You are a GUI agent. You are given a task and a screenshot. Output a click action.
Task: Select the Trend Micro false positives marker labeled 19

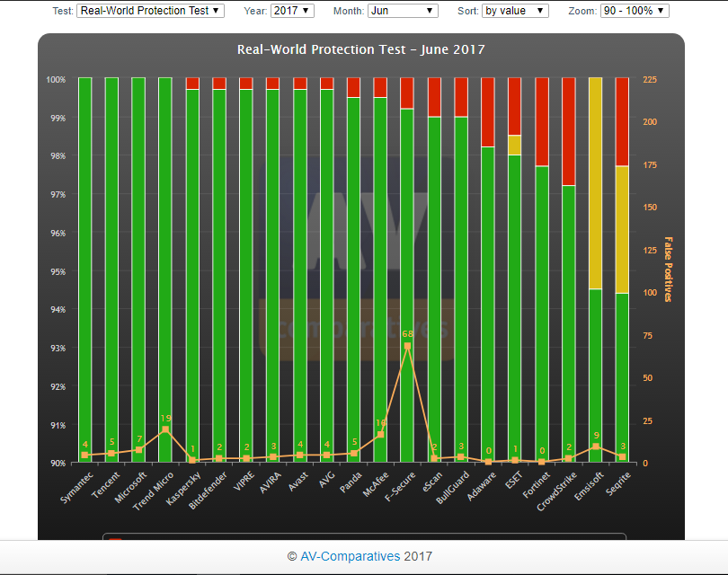point(165,429)
